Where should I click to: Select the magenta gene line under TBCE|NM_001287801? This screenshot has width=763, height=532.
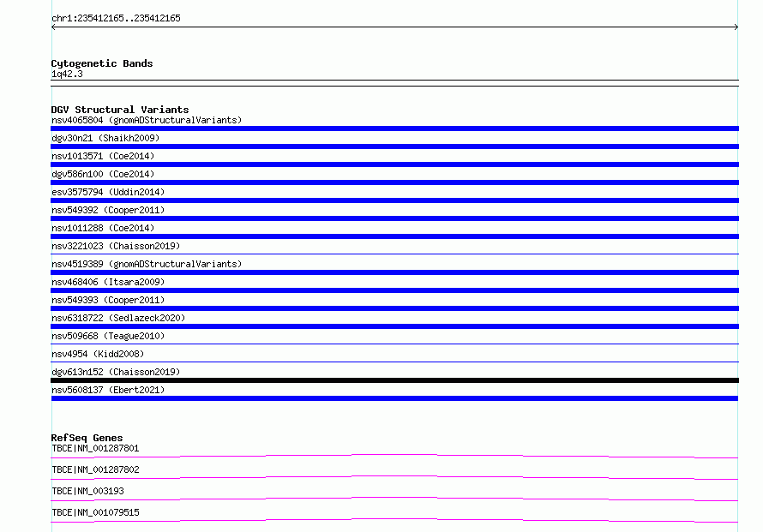coord(394,456)
